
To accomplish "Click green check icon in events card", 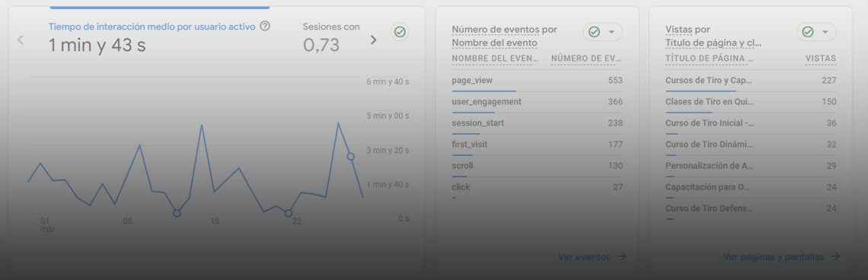I will [594, 32].
